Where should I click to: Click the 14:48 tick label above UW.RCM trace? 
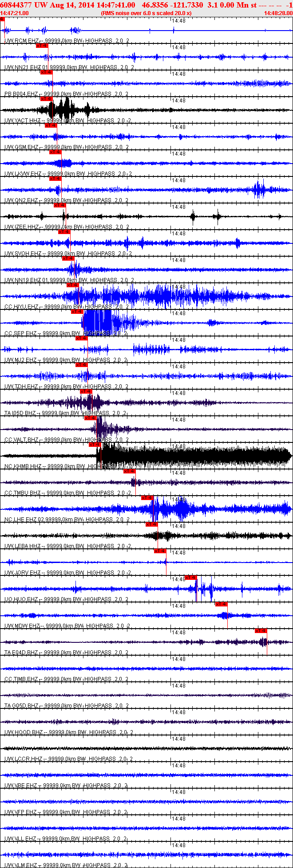click(179, 21)
